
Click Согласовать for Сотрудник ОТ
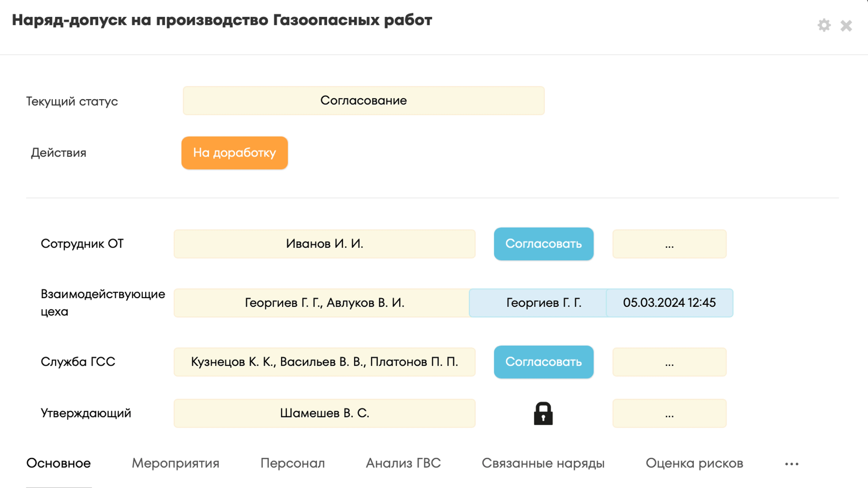point(543,244)
